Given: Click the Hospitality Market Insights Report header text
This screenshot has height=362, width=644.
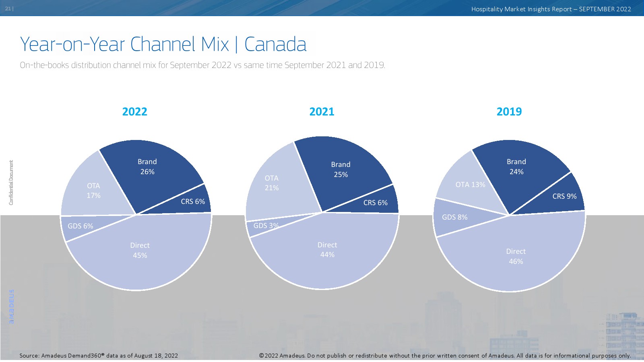Looking at the screenshot, I should (x=551, y=9).
